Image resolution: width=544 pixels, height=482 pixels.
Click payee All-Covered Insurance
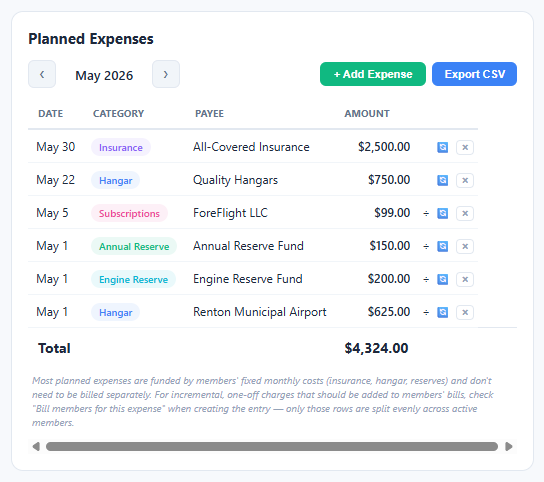(x=251, y=147)
